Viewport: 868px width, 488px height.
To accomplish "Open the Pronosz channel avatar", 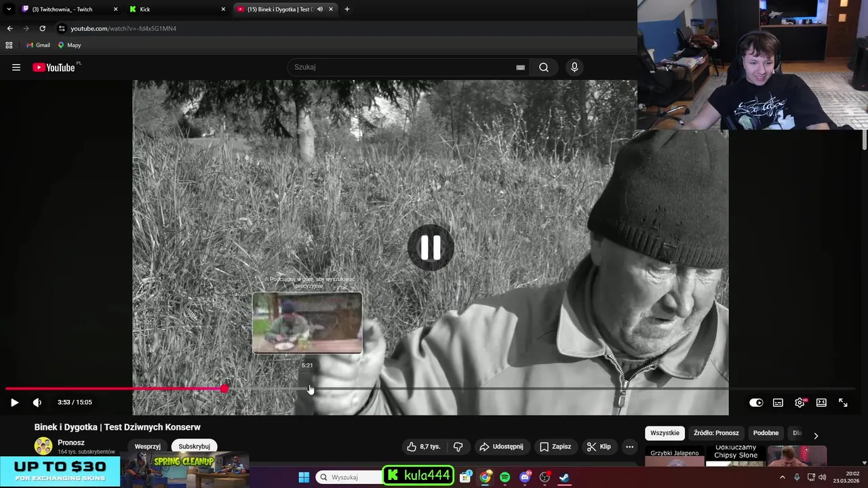I will (x=43, y=446).
